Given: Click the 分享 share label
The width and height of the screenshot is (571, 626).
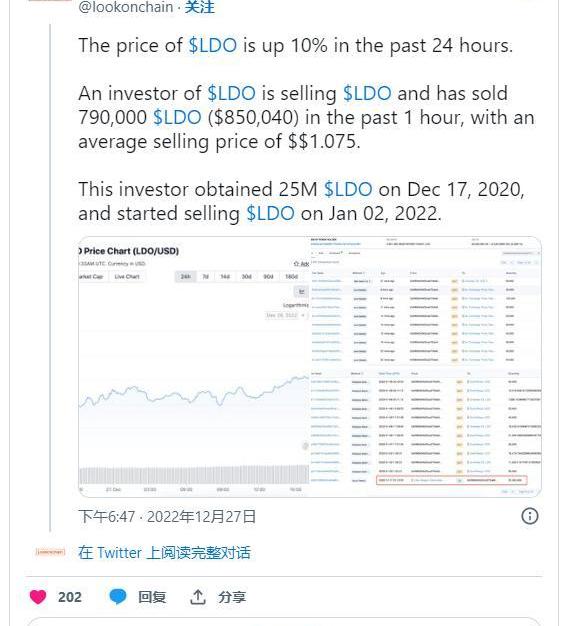Looking at the screenshot, I should pyautogui.click(x=232, y=597).
